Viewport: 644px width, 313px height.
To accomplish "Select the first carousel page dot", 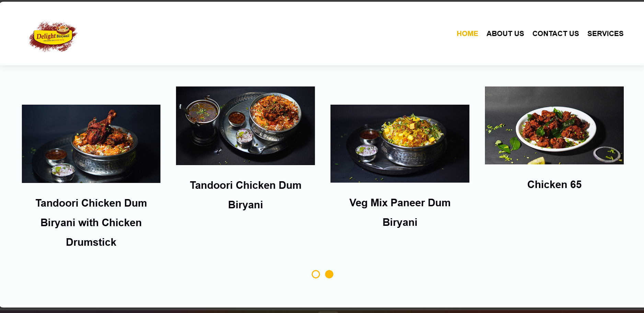I will tap(316, 274).
